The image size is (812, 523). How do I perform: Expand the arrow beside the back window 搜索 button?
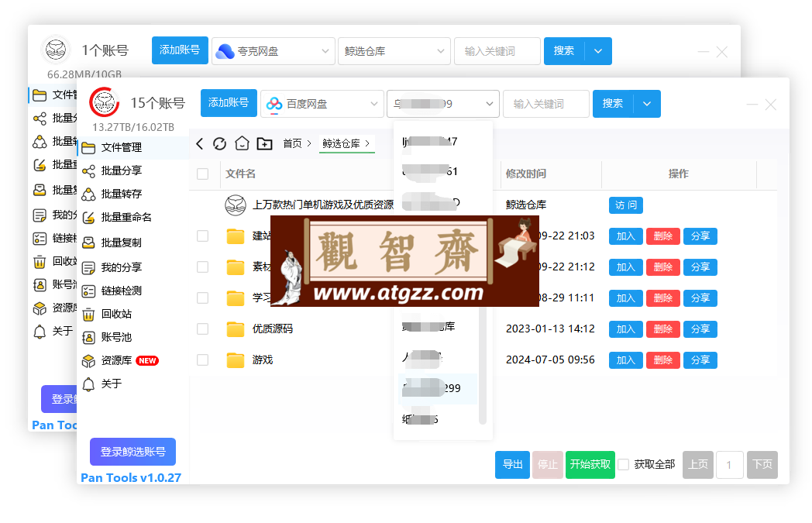[x=598, y=50]
